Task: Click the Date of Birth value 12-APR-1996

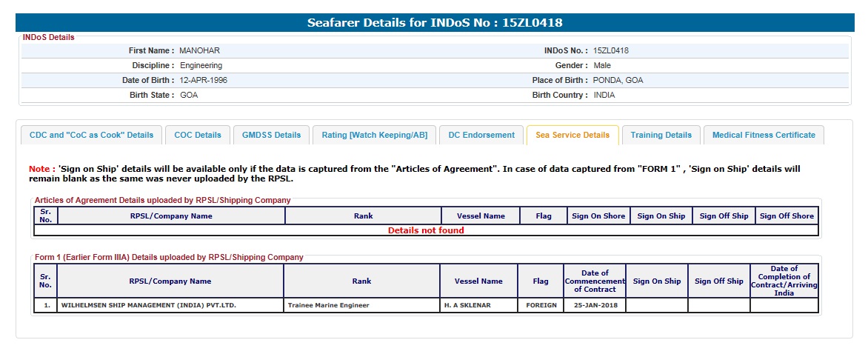Action: click(204, 80)
